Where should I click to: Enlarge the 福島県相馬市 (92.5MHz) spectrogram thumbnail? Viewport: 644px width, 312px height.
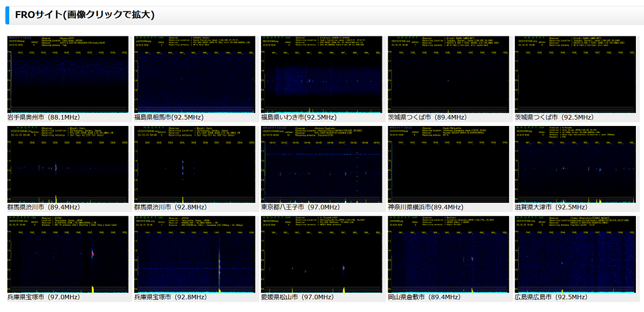(194, 75)
